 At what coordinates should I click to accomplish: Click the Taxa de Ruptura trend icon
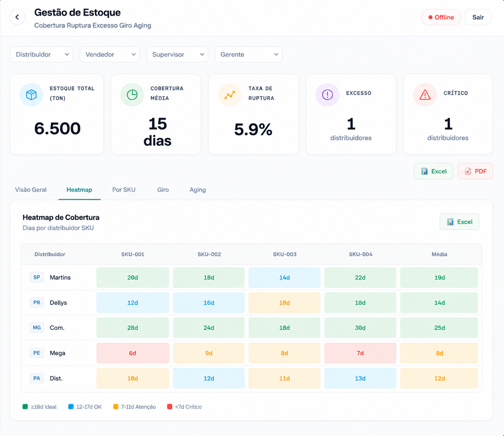coord(230,95)
